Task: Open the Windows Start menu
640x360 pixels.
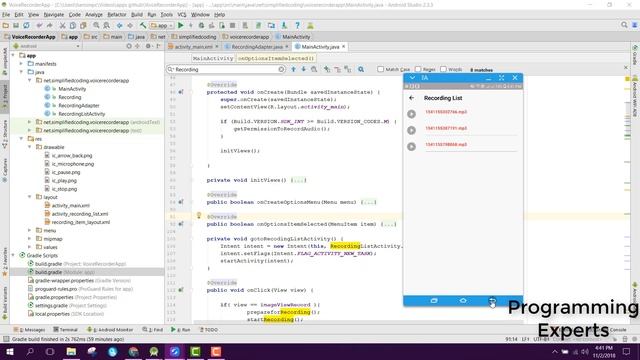Action: tap(10, 351)
